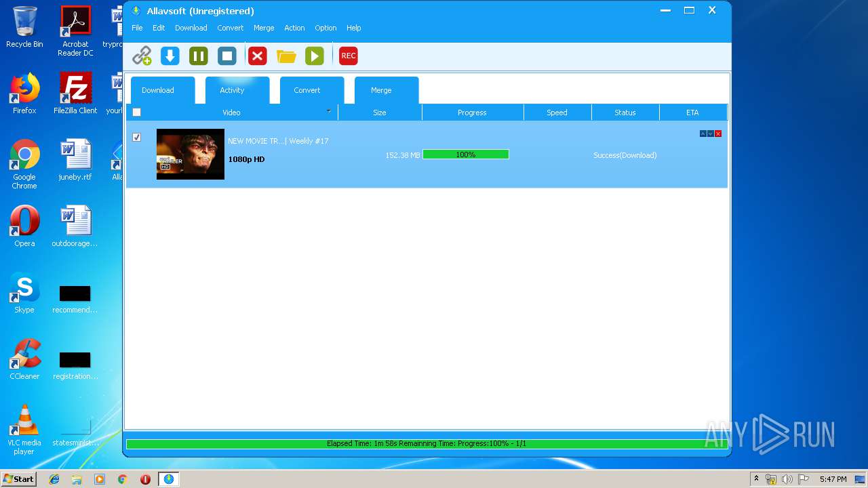Viewport: 868px width, 488px height.
Task: Remove the download item with its red X
Action: (x=718, y=134)
